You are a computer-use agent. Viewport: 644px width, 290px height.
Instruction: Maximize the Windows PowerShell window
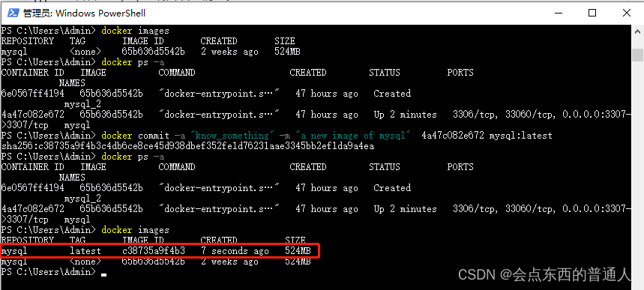coord(592,13)
